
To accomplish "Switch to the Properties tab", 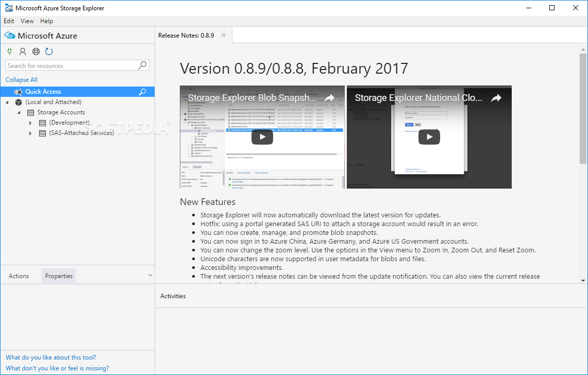I will [59, 276].
